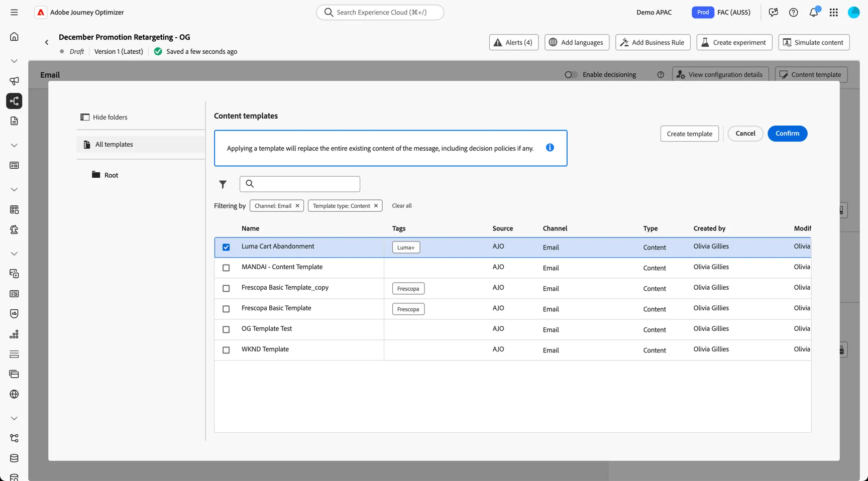Focus the template search field

(x=300, y=184)
